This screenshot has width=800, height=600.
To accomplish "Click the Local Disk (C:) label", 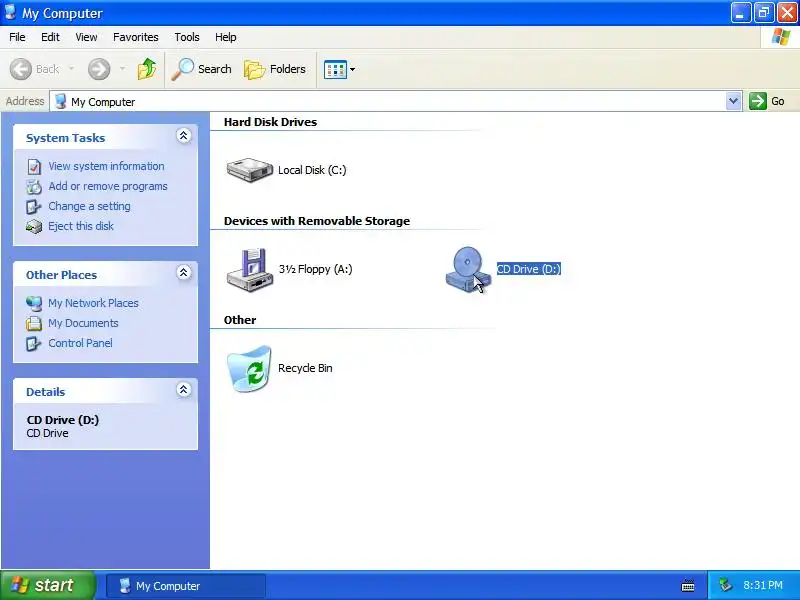I will click(312, 170).
